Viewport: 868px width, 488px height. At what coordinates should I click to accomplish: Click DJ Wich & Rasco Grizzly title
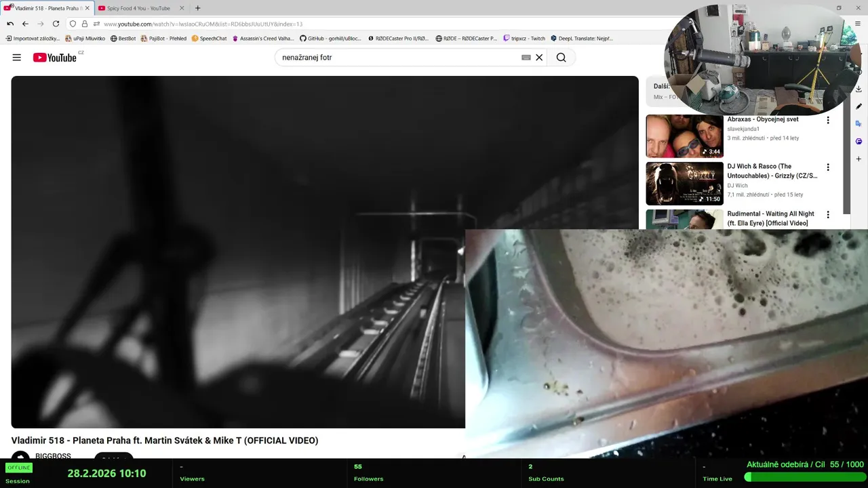point(772,171)
